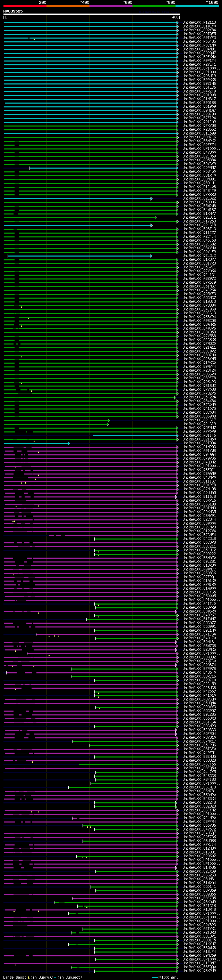Select hit label UniRef100_Q9FAA4
Viewport: 222px width, 980px height.
pyautogui.click(x=199, y=455)
